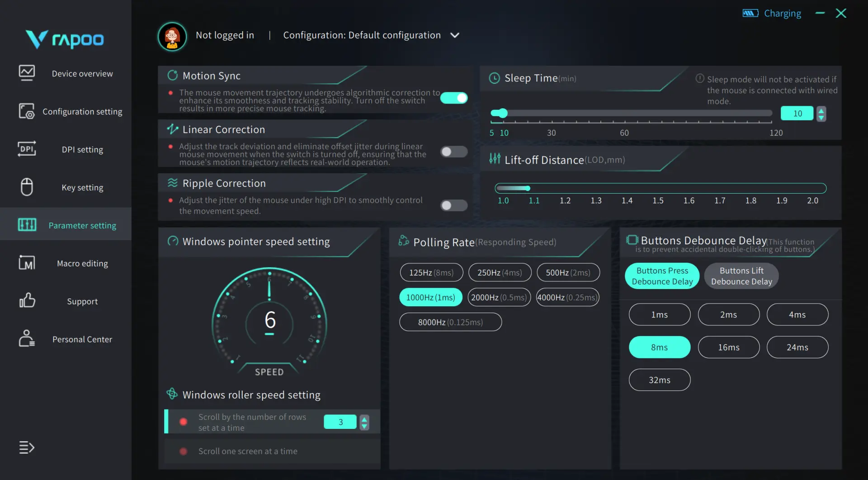Open Key setting mouse icon
Image resolution: width=868 pixels, height=480 pixels.
click(27, 187)
